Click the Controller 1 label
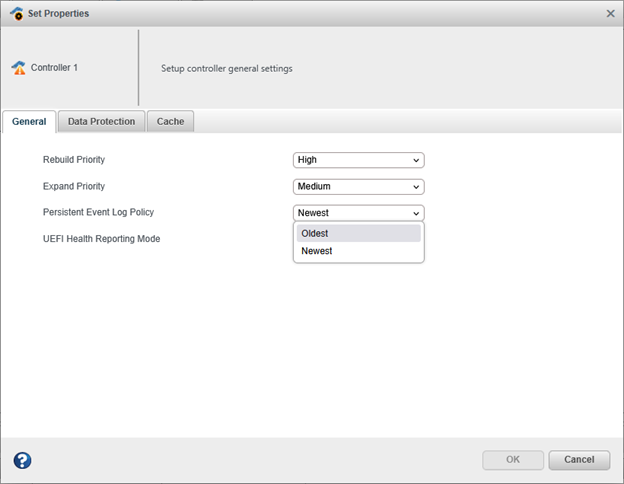Viewport: 624px width, 484px height. click(x=54, y=68)
